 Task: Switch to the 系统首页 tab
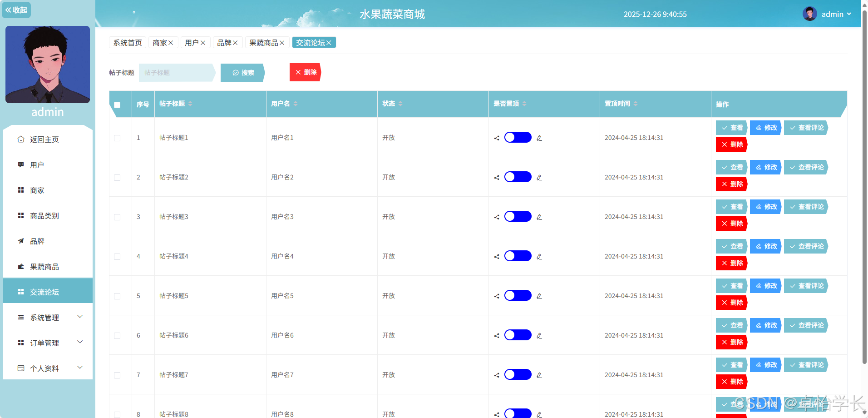coord(128,43)
